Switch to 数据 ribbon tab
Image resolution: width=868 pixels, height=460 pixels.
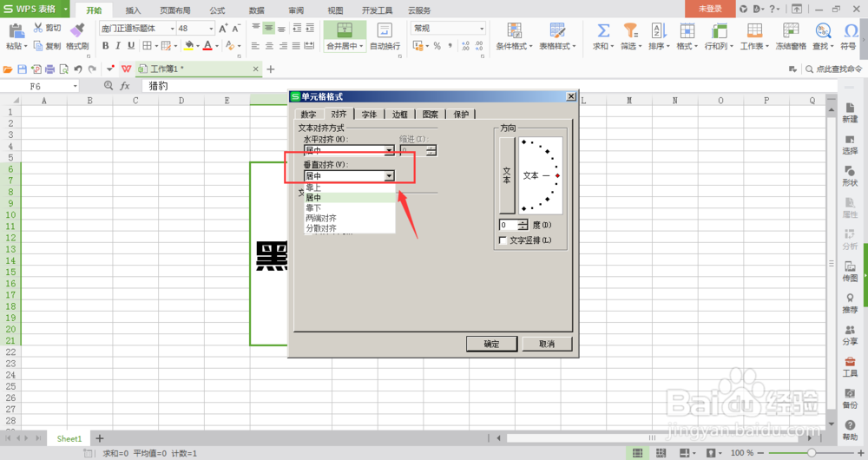point(257,10)
